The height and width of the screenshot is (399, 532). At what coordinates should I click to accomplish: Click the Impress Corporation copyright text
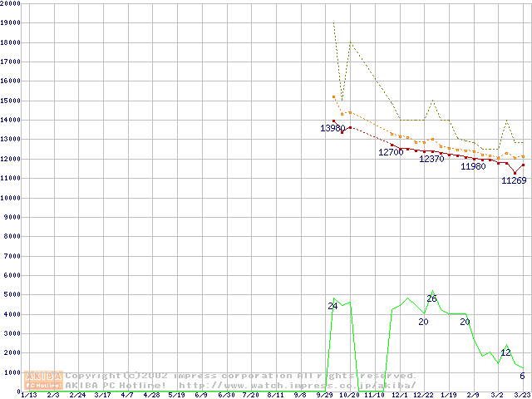coord(241,376)
